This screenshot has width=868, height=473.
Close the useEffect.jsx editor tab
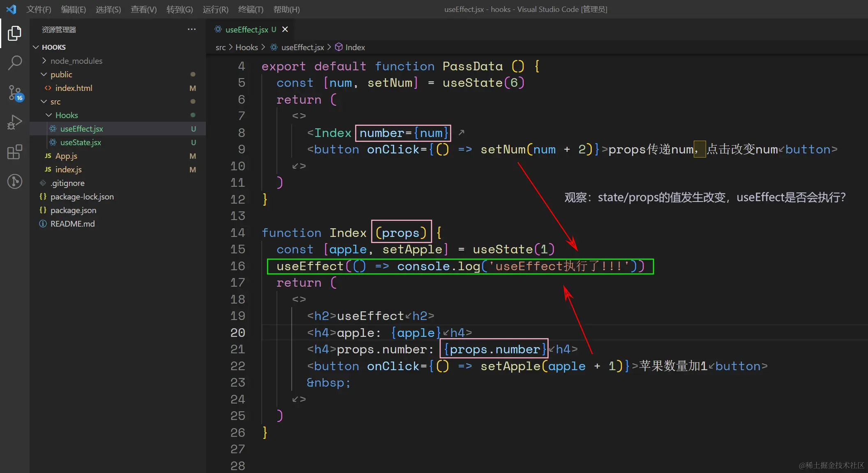285,29
